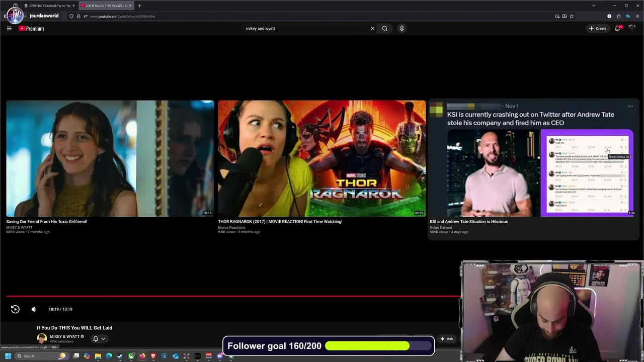Run search with the magnifier button
The height and width of the screenshot is (362, 644).
[385, 29]
